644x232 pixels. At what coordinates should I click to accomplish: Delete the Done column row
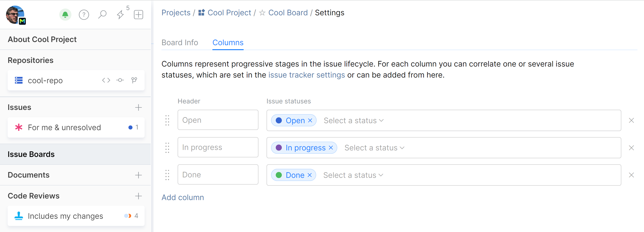tap(631, 175)
